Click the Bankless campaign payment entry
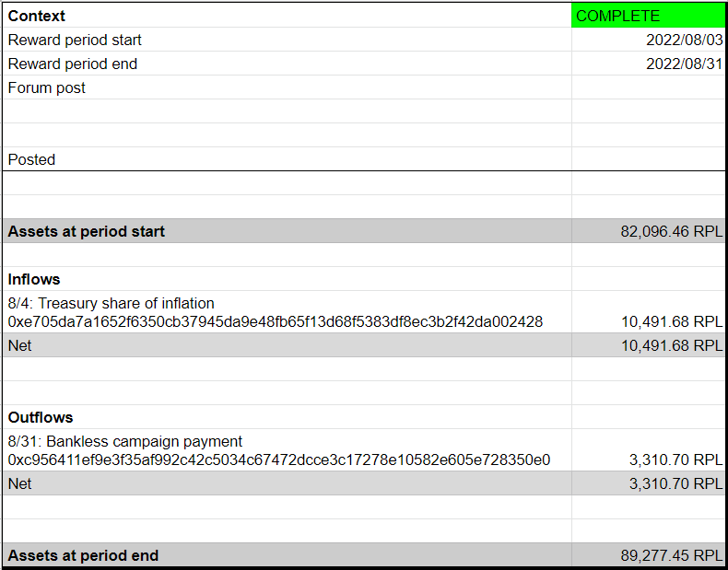This screenshot has width=728, height=570. tap(287, 450)
